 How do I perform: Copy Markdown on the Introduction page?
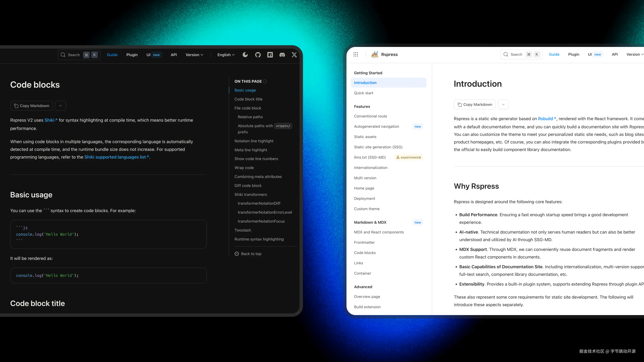pyautogui.click(x=474, y=104)
